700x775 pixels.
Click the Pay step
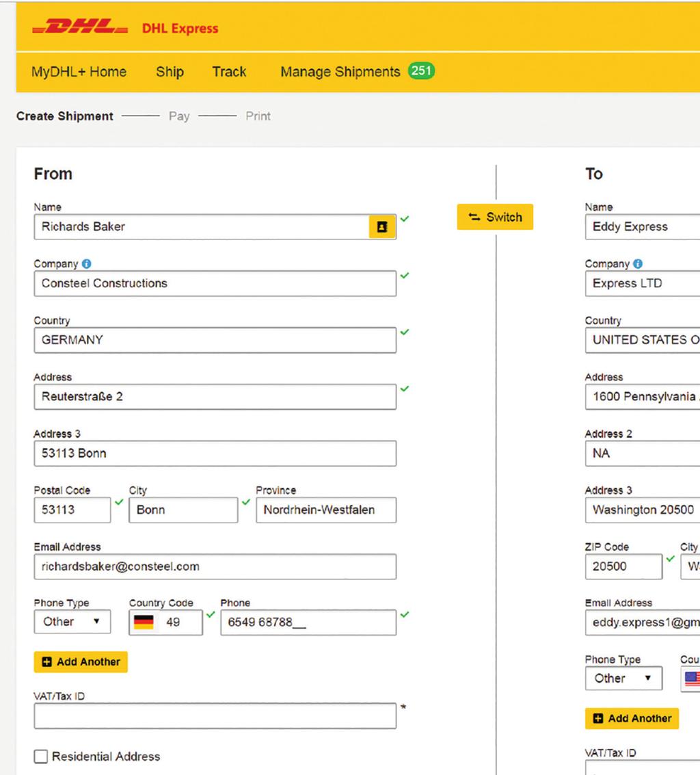tap(179, 116)
